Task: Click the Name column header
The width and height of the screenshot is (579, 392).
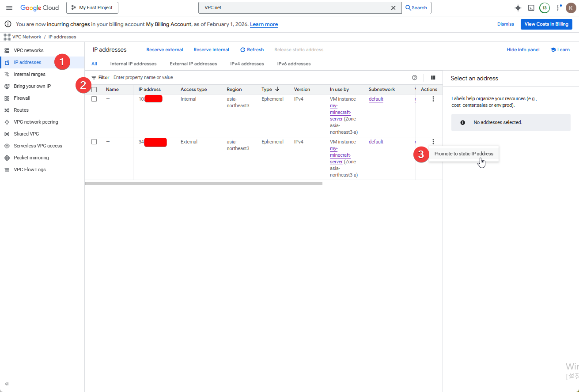Action: 112,90
